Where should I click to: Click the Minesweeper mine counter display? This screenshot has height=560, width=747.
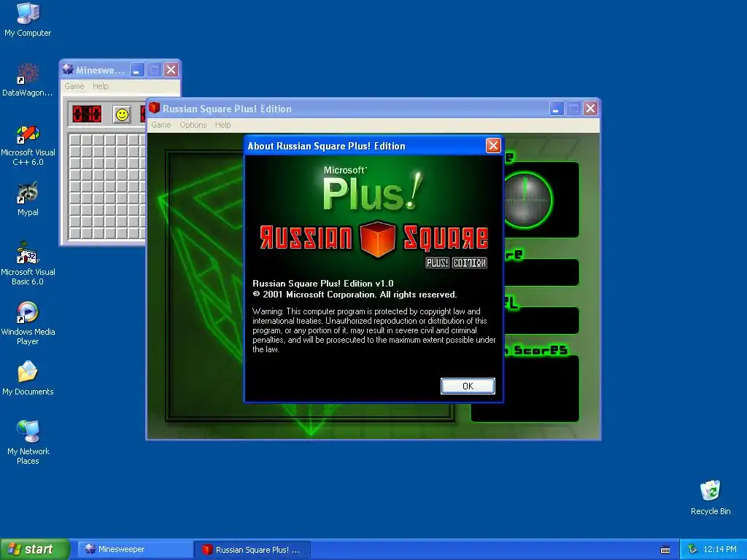coord(87,114)
